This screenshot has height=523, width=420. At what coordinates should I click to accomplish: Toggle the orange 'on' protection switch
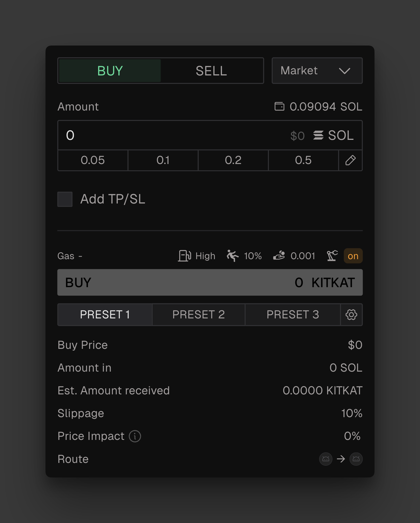(353, 256)
